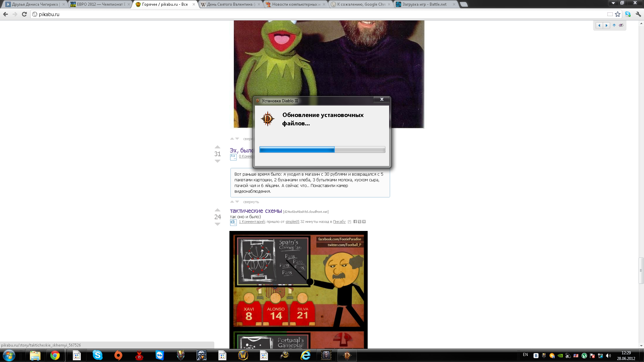
Task: Switch to the Новости компьютерных tab
Action: pos(295,4)
